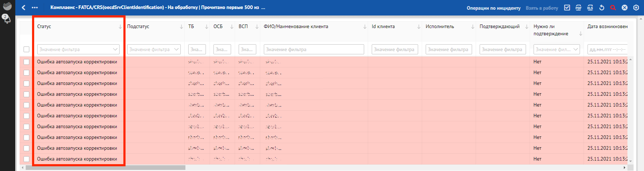
Task: Expand the Подстатус filter dropdown
Action: [176, 49]
